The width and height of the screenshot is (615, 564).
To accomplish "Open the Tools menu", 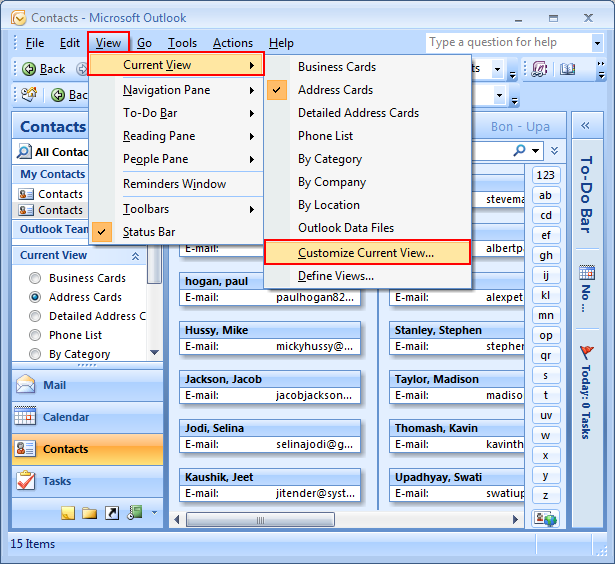I will 182,43.
